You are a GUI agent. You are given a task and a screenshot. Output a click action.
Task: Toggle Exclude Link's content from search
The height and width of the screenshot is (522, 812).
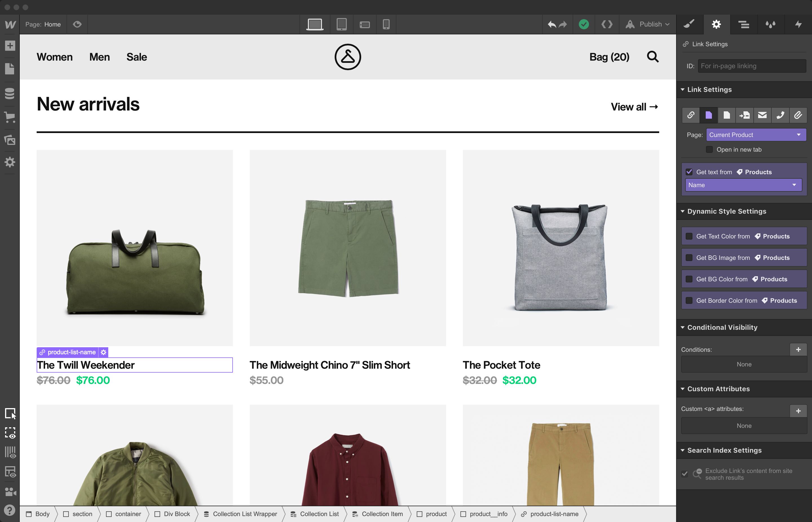(x=685, y=474)
